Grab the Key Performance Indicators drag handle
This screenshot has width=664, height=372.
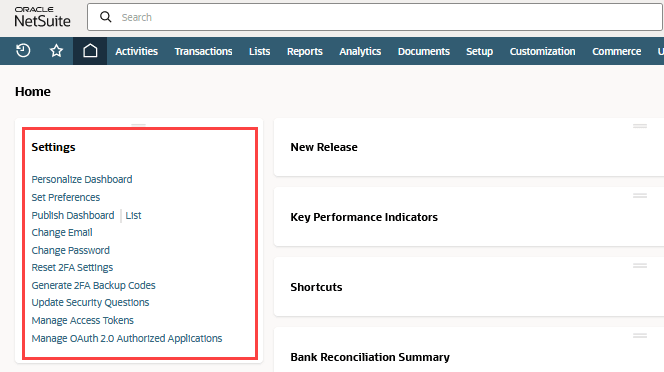click(x=639, y=196)
